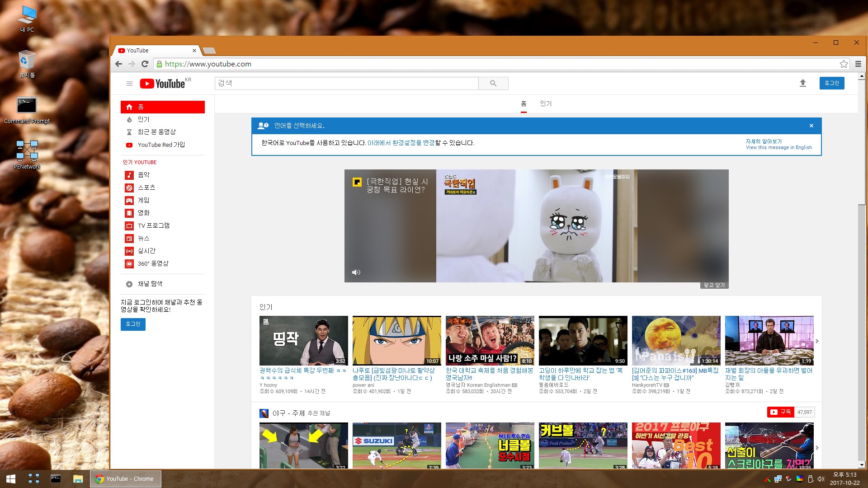Click 아래에서 환경설정을 변경 link

(401, 143)
